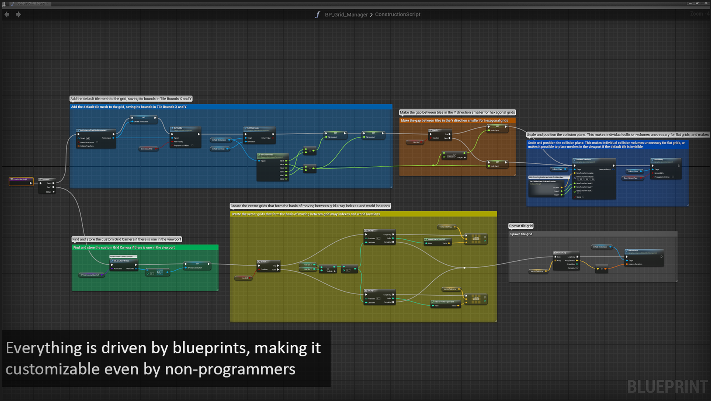Select the Sequence node next to entry node
The height and width of the screenshot is (401, 711).
tap(47, 186)
